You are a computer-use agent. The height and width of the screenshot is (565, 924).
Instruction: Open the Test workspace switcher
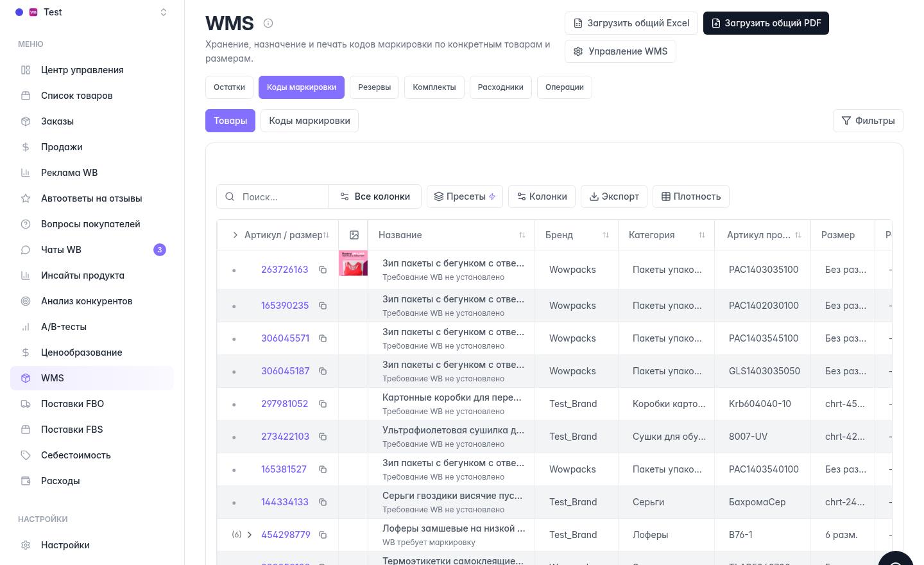point(92,12)
